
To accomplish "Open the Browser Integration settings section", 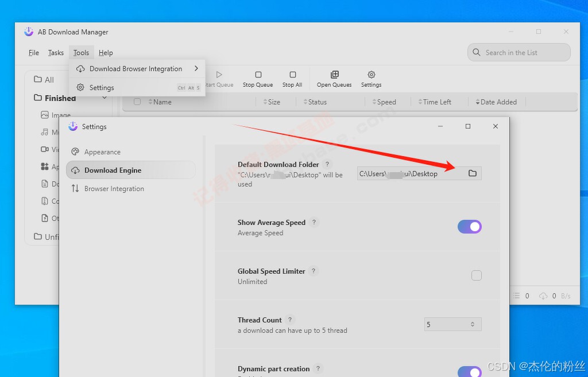I will tap(130, 188).
